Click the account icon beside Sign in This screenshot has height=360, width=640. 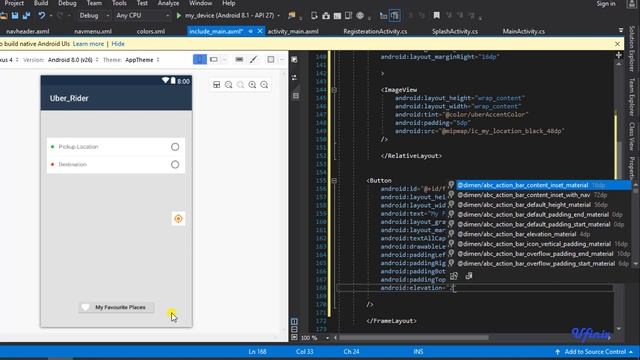tap(631, 4)
